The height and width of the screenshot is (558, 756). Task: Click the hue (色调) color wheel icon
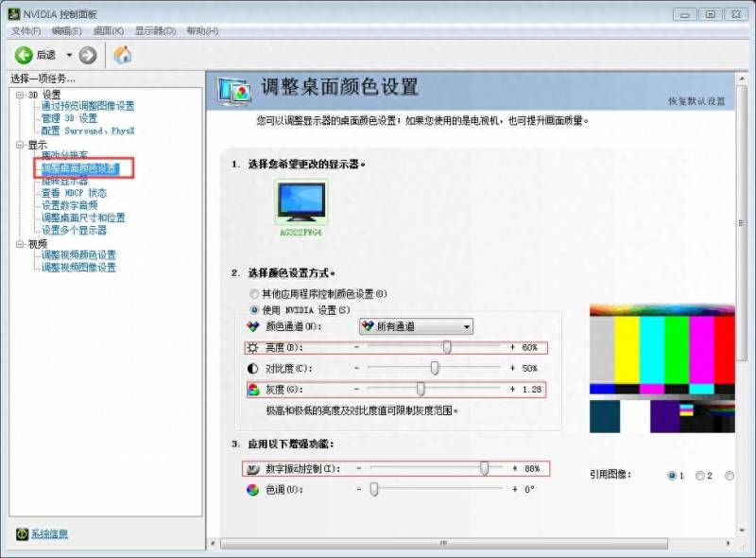point(252,490)
